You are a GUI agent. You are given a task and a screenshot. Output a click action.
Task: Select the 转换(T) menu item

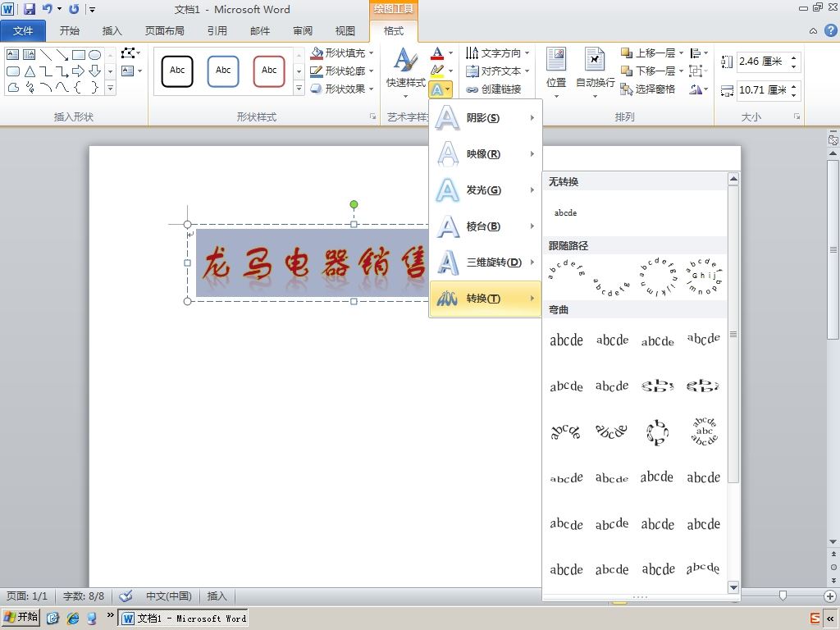tap(486, 299)
